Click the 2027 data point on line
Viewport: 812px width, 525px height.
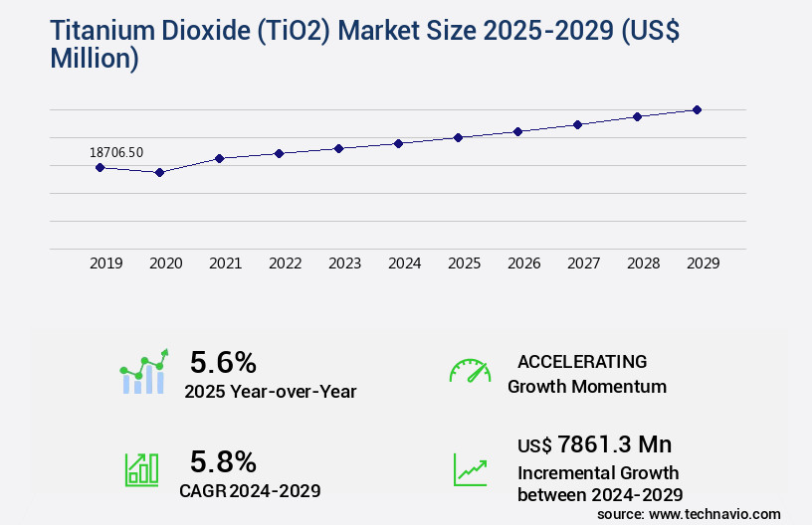[577, 124]
